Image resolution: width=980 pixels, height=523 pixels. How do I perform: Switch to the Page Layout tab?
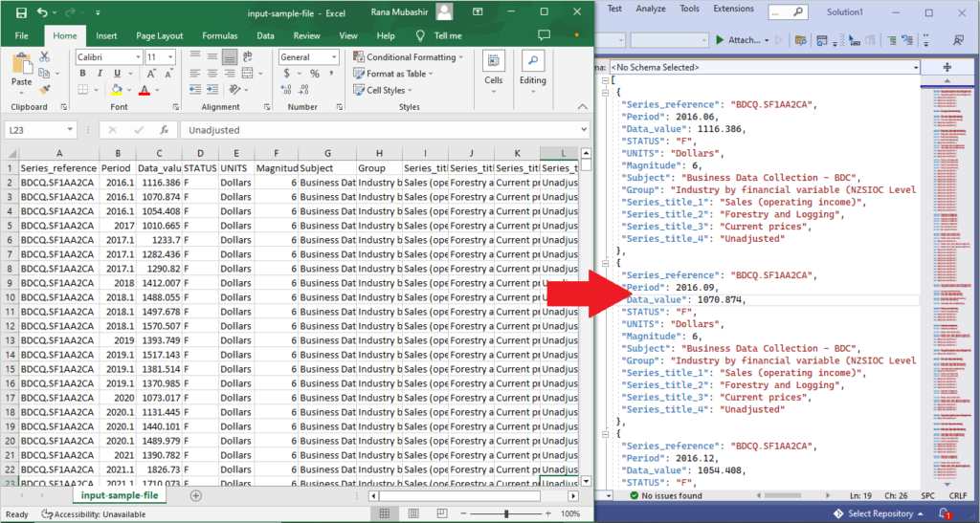(160, 35)
